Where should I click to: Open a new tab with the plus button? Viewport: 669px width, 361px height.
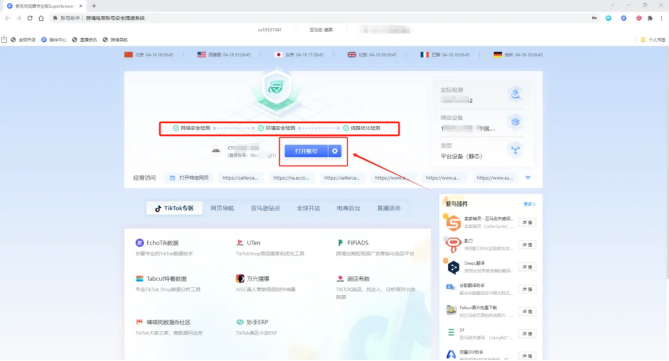pos(94,6)
